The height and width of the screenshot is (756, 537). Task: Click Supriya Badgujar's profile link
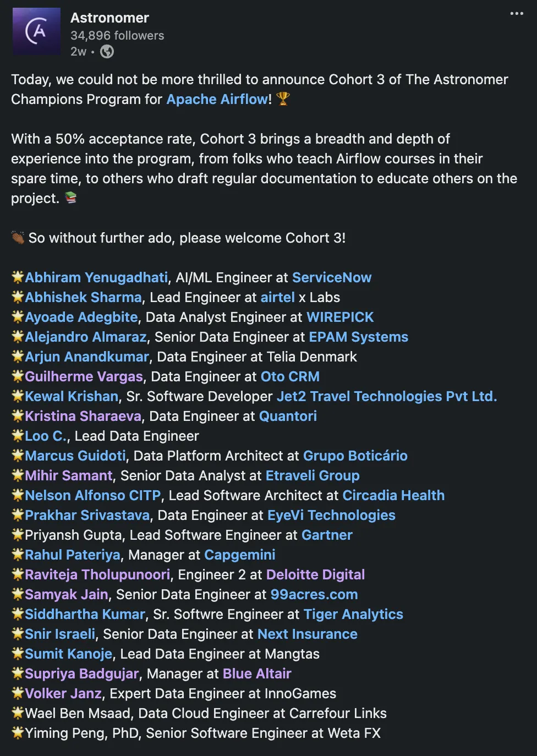pos(82,673)
